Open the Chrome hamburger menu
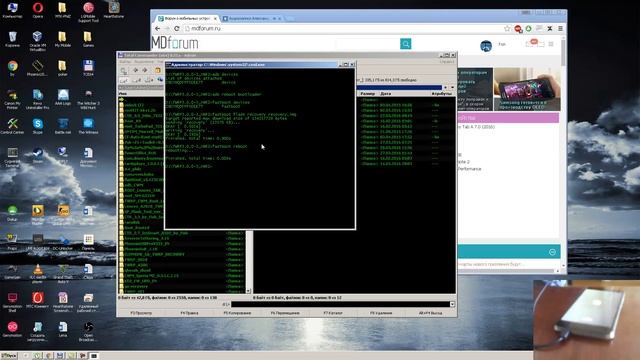 [x=560, y=29]
